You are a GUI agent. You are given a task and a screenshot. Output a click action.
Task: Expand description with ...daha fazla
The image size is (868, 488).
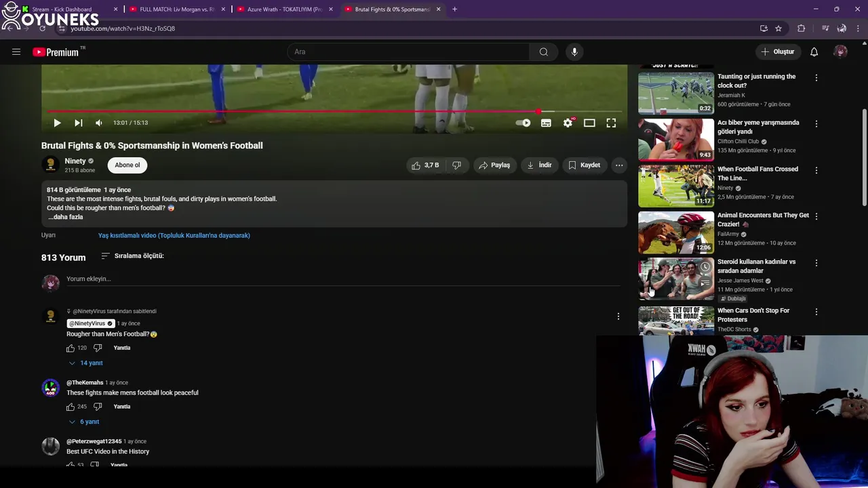pyautogui.click(x=66, y=217)
